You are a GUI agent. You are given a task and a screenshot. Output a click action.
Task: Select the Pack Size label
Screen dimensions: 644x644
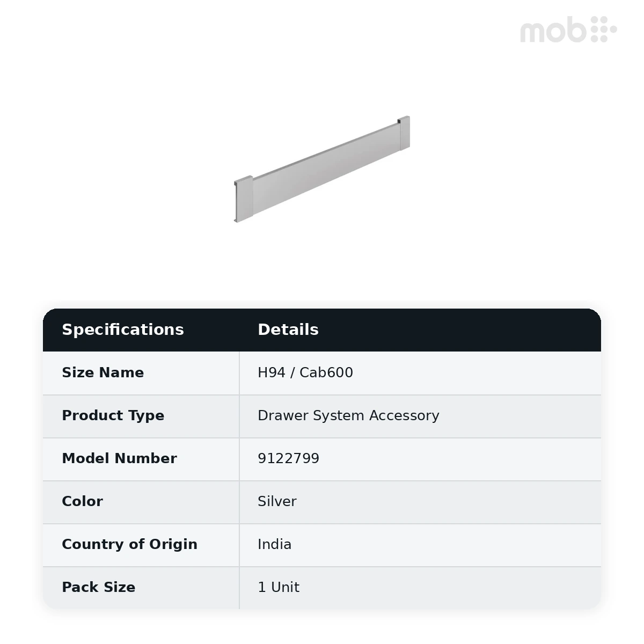click(98, 587)
